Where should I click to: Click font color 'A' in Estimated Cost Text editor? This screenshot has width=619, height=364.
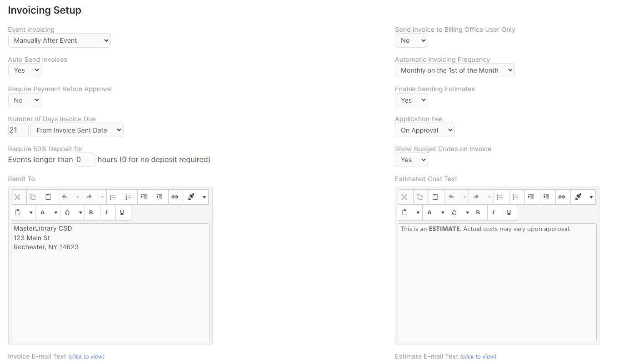pyautogui.click(x=429, y=212)
